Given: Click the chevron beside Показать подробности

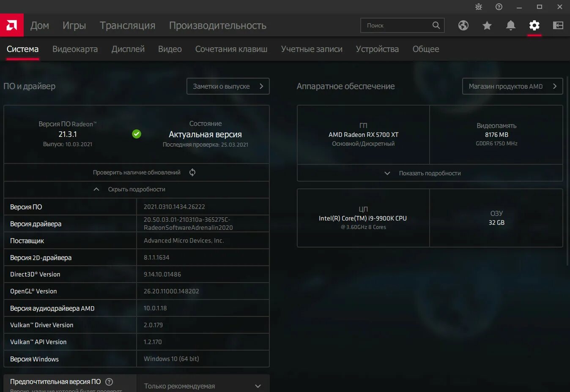Looking at the screenshot, I should pyautogui.click(x=387, y=173).
